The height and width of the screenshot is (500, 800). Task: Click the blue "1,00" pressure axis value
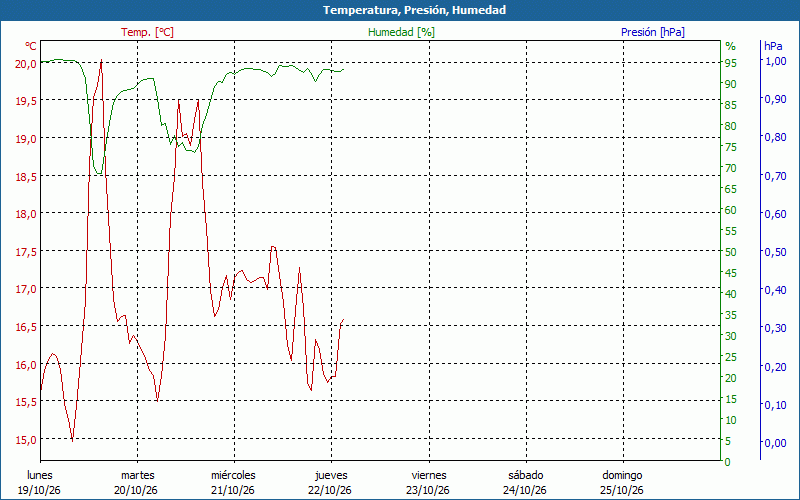coord(775,61)
